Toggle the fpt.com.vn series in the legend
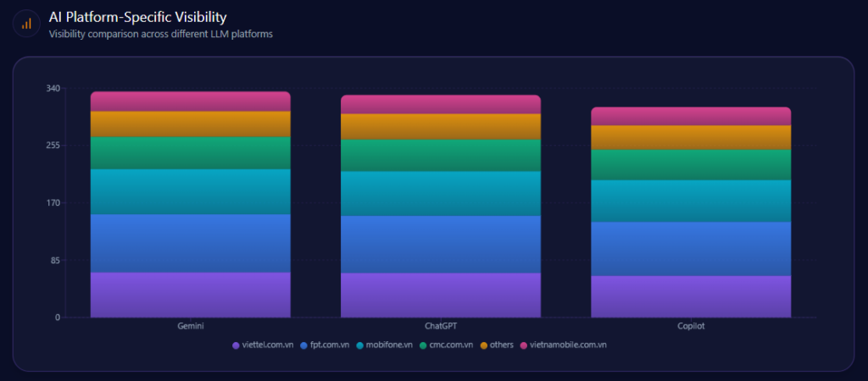The image size is (868, 381). [x=324, y=345]
